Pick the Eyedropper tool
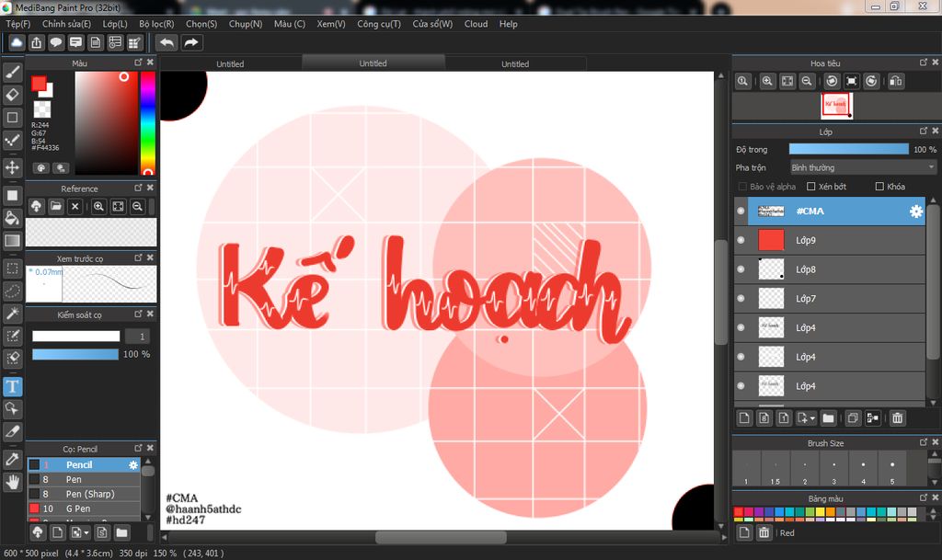 (x=12, y=459)
